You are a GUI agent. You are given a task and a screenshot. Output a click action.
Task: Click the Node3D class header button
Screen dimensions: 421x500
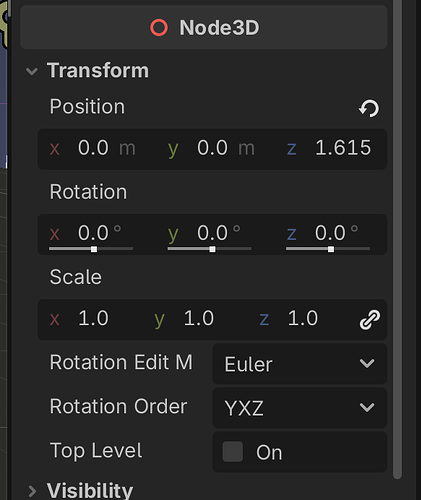(x=203, y=28)
